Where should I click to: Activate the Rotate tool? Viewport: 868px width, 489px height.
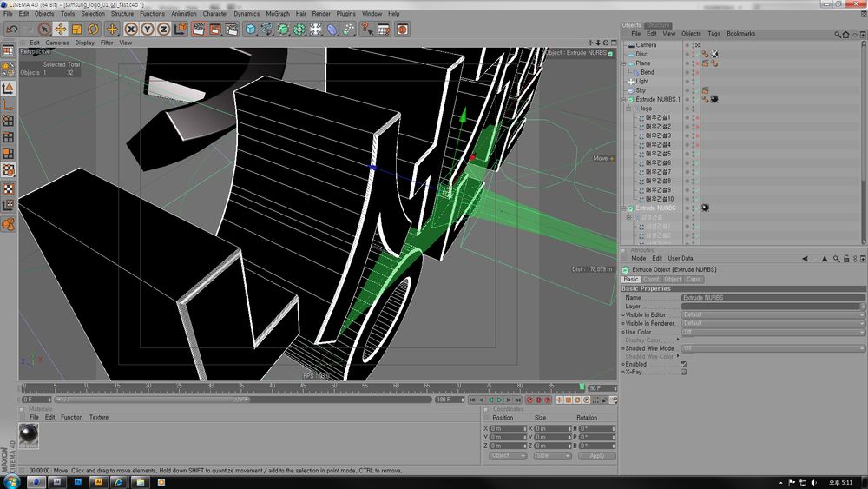[93, 30]
